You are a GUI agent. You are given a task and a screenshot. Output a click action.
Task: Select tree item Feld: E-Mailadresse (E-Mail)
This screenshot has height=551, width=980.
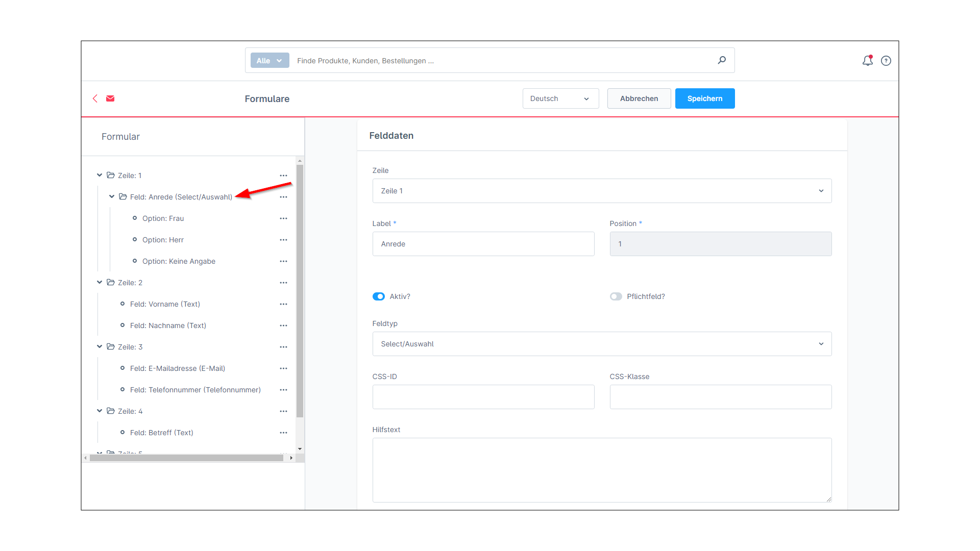178,368
